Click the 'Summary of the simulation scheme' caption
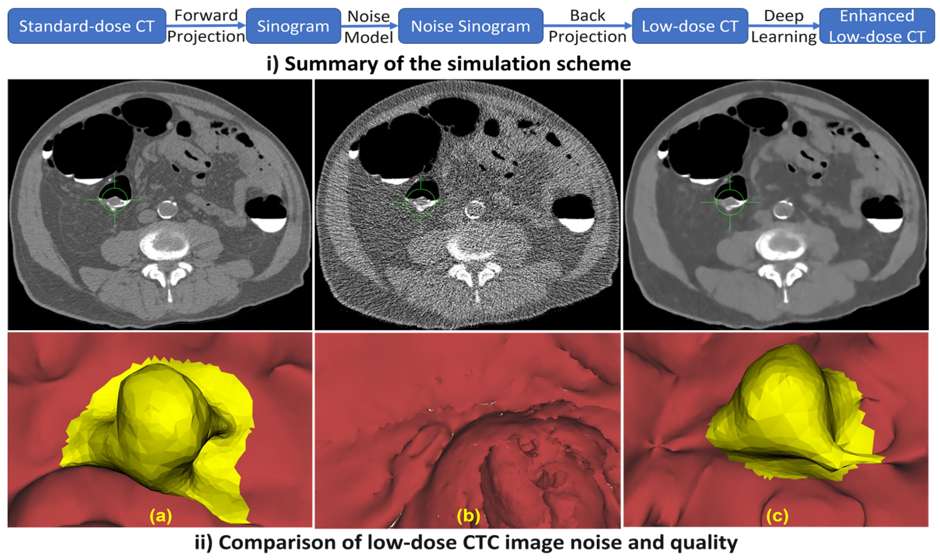 [449, 64]
